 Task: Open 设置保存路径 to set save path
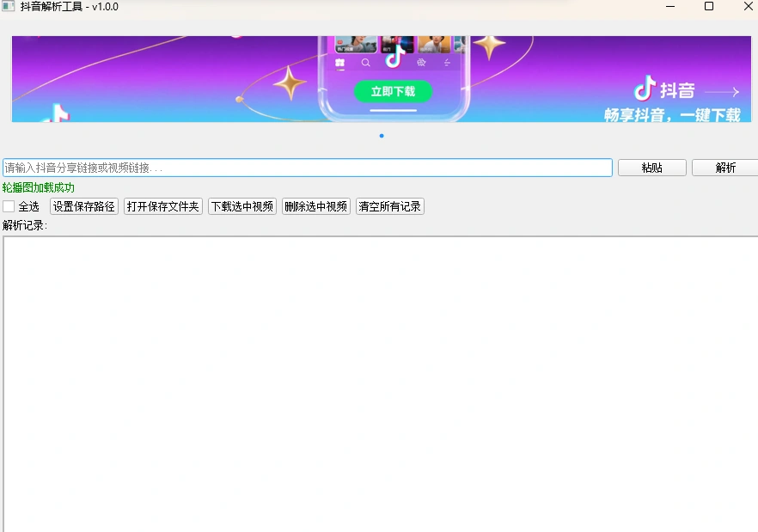click(84, 206)
